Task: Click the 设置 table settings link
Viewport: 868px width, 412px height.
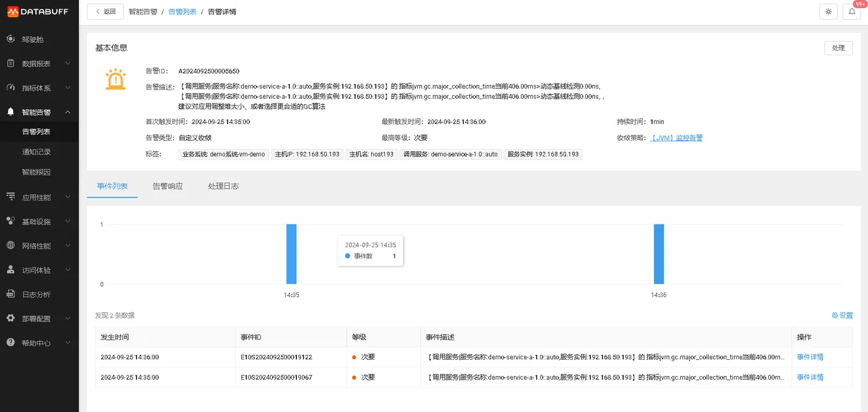Action: pyautogui.click(x=842, y=315)
